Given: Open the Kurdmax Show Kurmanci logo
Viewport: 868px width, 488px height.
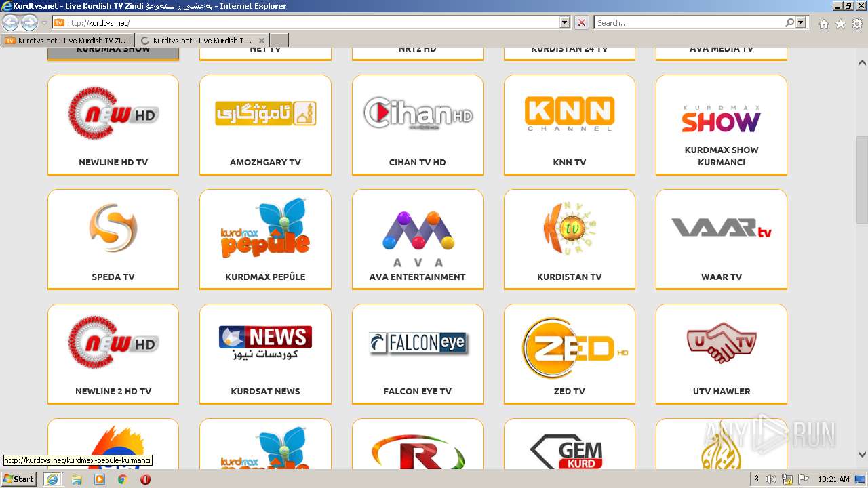Looking at the screenshot, I should (x=722, y=119).
